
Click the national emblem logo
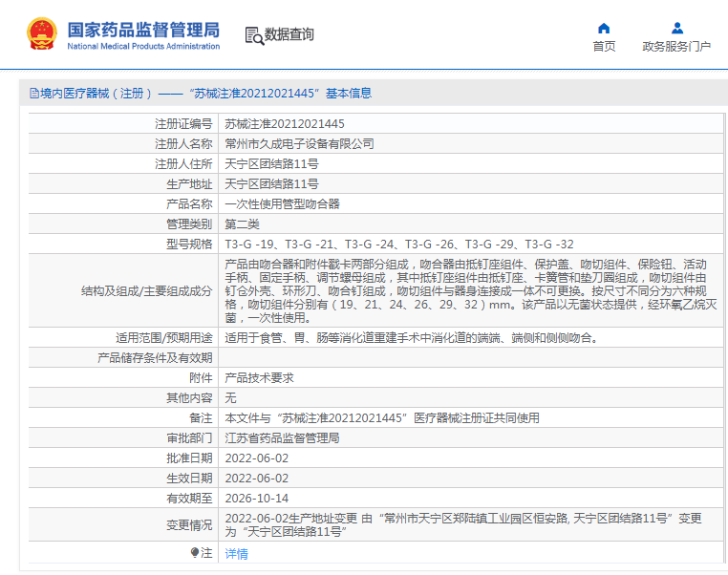pos(42,33)
